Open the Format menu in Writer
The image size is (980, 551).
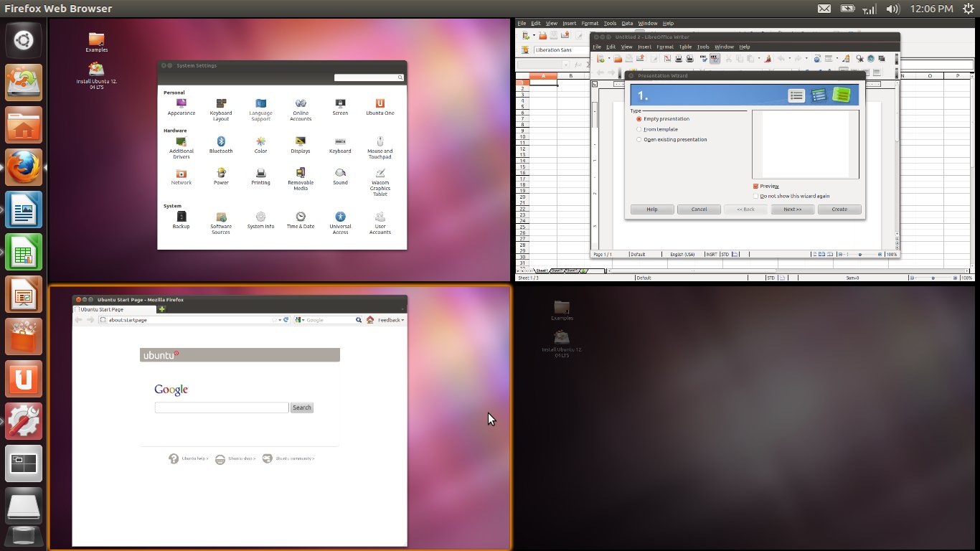(665, 47)
